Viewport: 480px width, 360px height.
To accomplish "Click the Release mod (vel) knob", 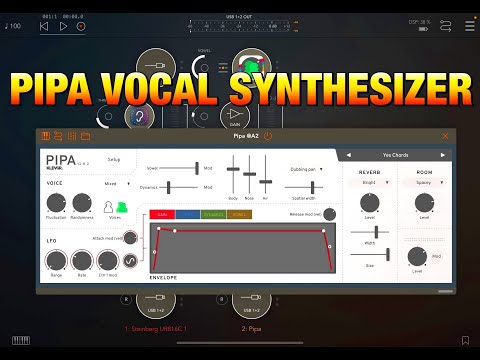I will 329,214.
